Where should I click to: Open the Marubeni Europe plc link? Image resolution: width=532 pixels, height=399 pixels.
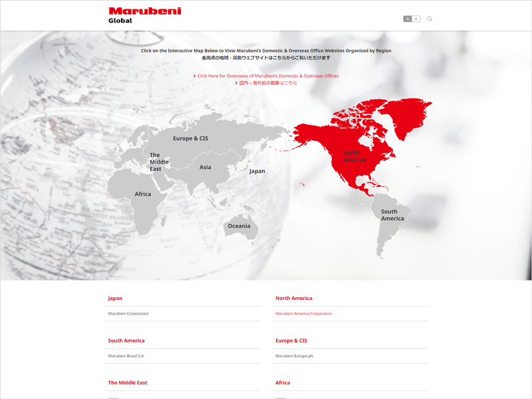295,356
